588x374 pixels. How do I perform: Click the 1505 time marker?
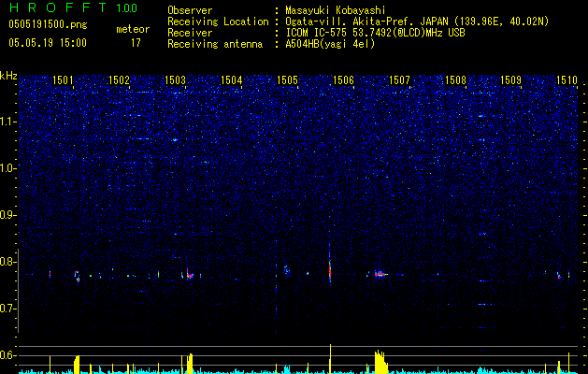tap(287, 79)
